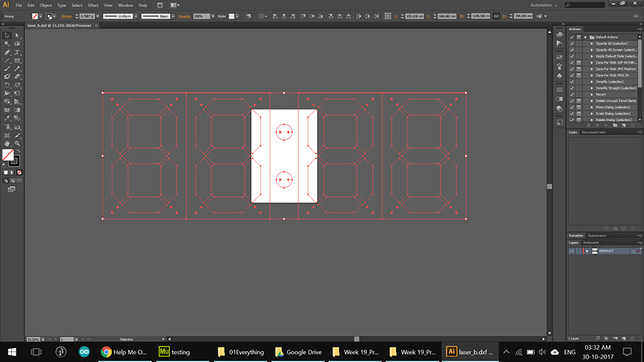Create new action icon in Actions panel
The height and width of the screenshot is (362, 644).
[624, 125]
